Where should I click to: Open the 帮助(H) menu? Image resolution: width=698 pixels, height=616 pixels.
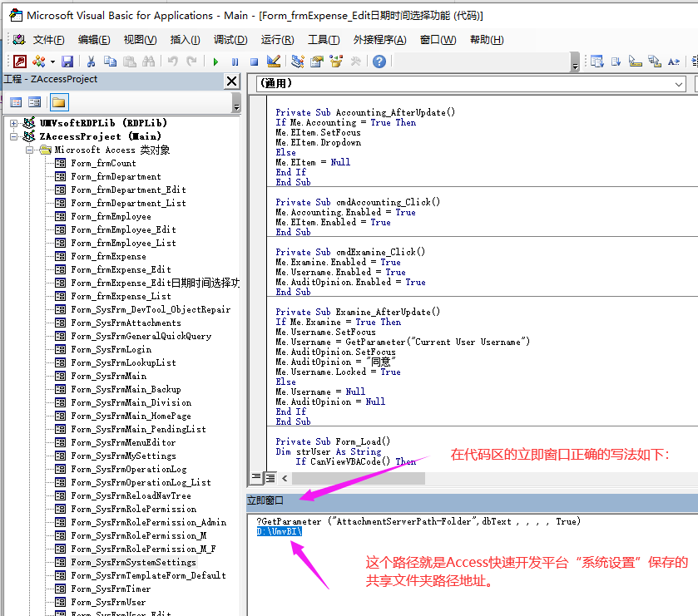coord(487,40)
